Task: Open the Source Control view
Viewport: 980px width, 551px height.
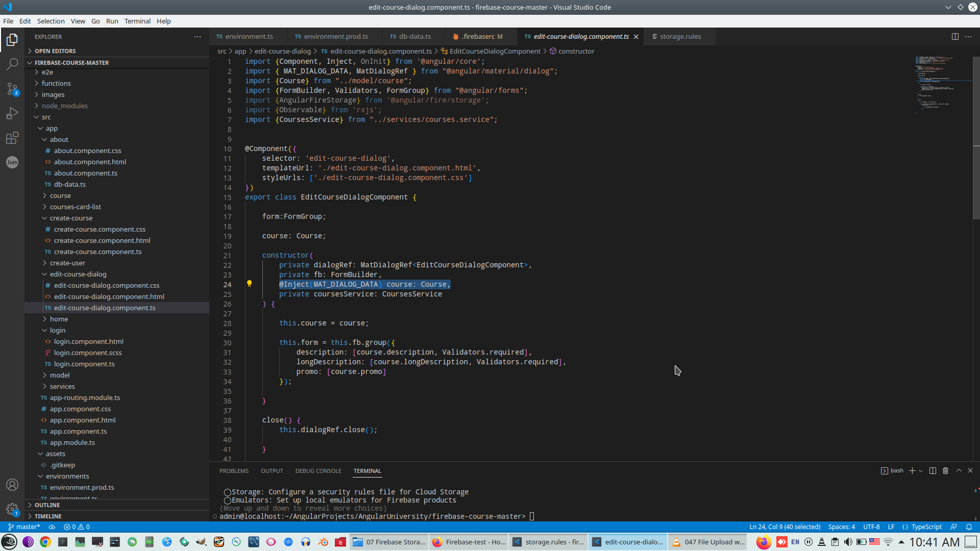Action: (12, 89)
